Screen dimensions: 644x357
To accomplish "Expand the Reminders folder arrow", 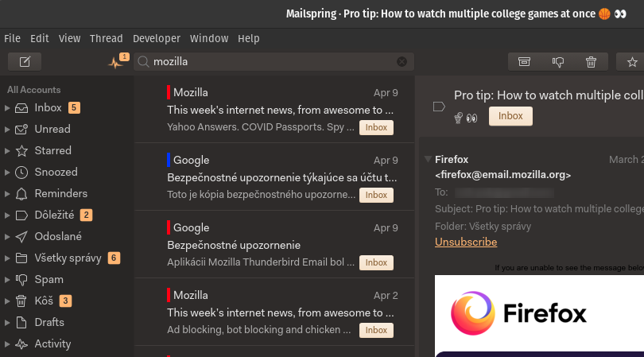I will [7, 194].
